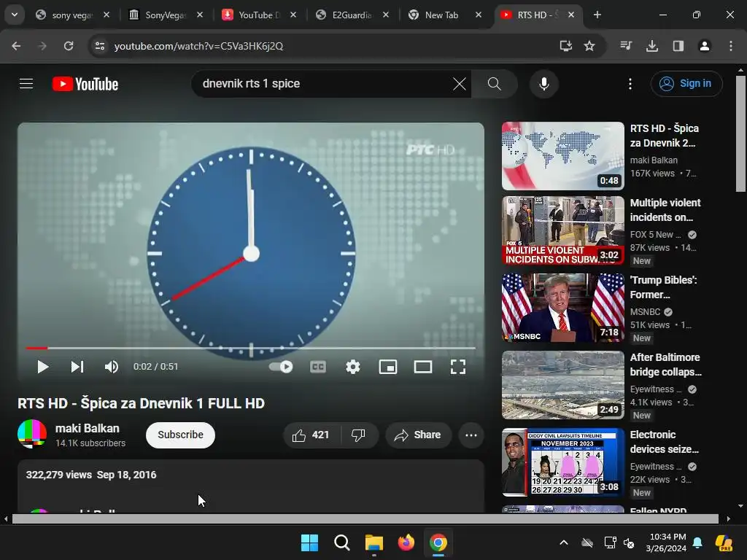
Task: Start voice search with the microphone
Action: 543,84
